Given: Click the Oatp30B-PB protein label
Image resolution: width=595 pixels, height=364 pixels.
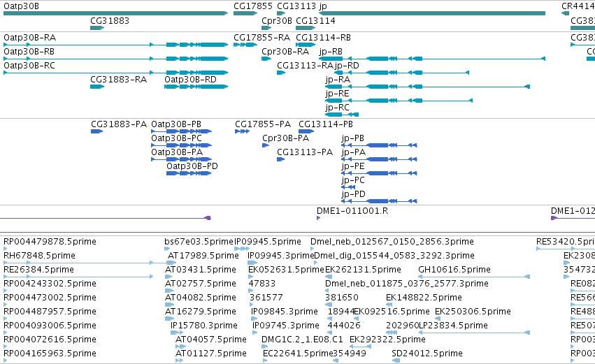Looking at the screenshot, I should [176, 124].
